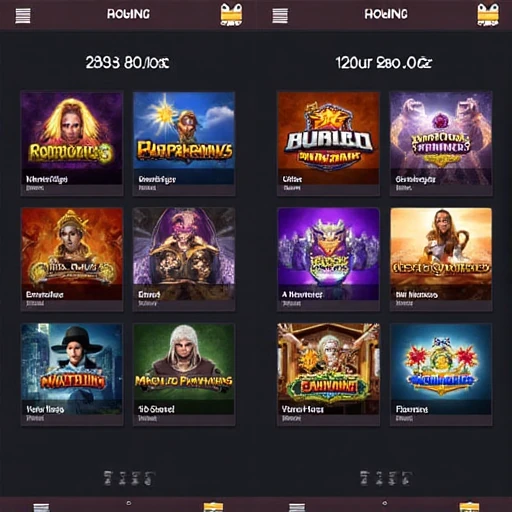The width and height of the screenshot is (512, 512).
Task: Open the purple horned dragon game tile
Action: click(x=328, y=259)
